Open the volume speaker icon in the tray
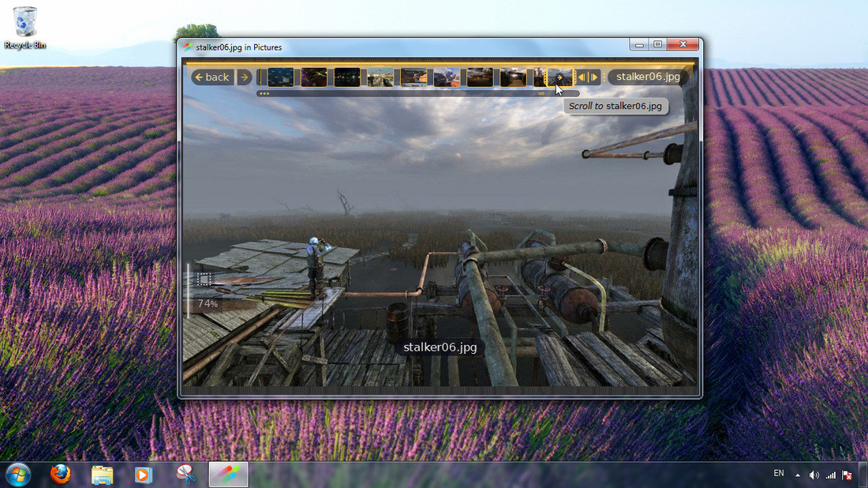868x488 pixels. tap(814, 475)
